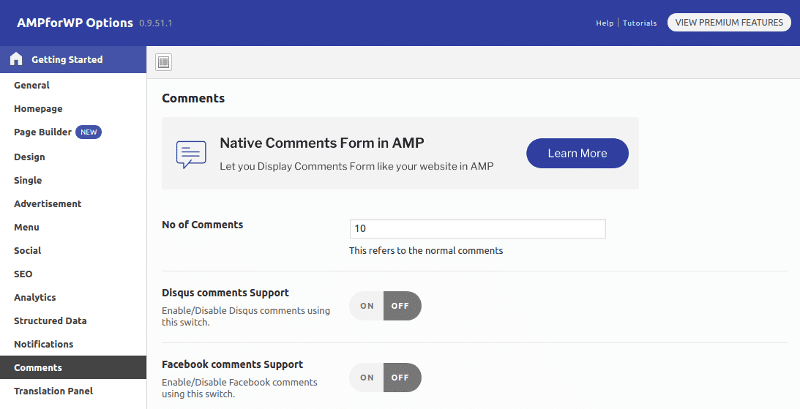Click the expand-all sections icon in toolbar
Viewport: 800px width, 409px height.
tap(163, 62)
